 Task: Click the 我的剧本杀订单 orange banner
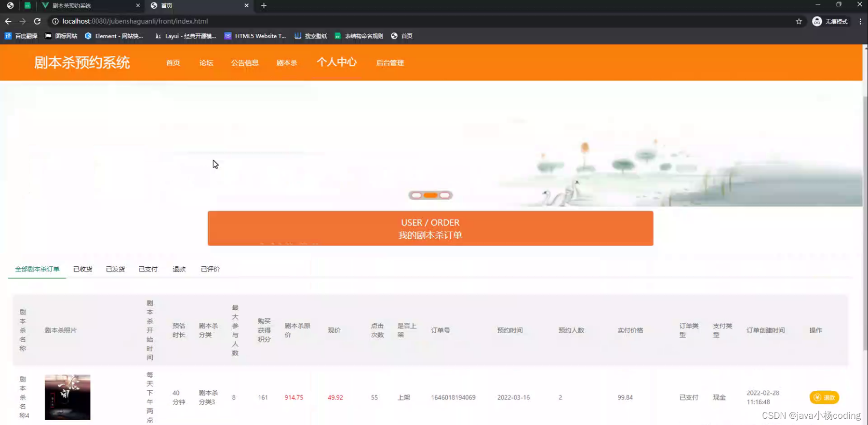[x=430, y=228]
